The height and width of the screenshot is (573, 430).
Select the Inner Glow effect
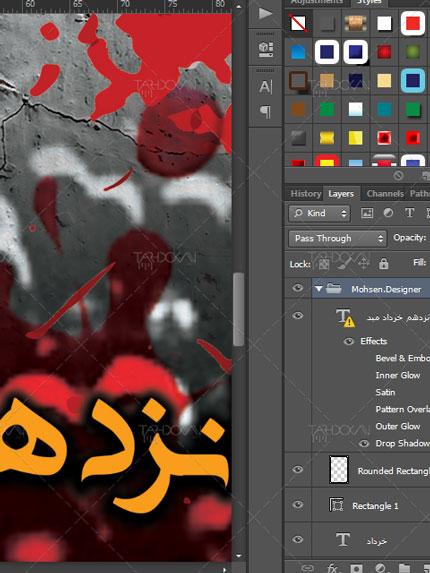[x=398, y=375]
